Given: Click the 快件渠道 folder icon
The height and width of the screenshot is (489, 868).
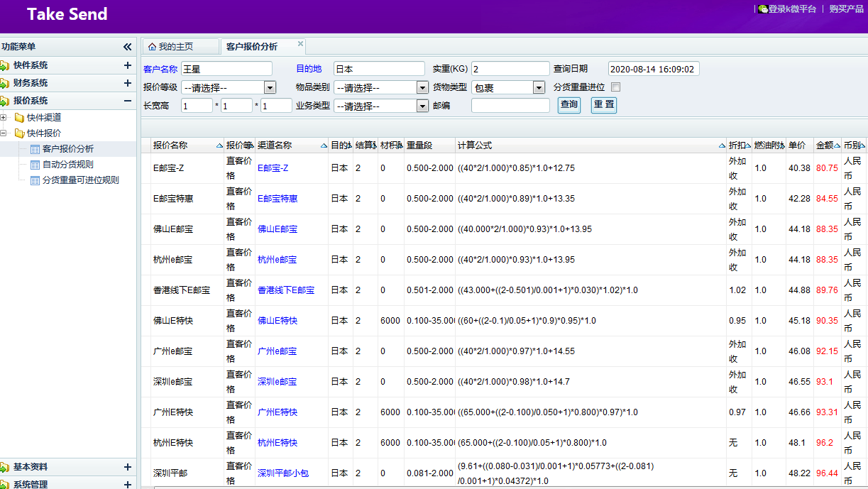Looking at the screenshot, I should [19, 118].
